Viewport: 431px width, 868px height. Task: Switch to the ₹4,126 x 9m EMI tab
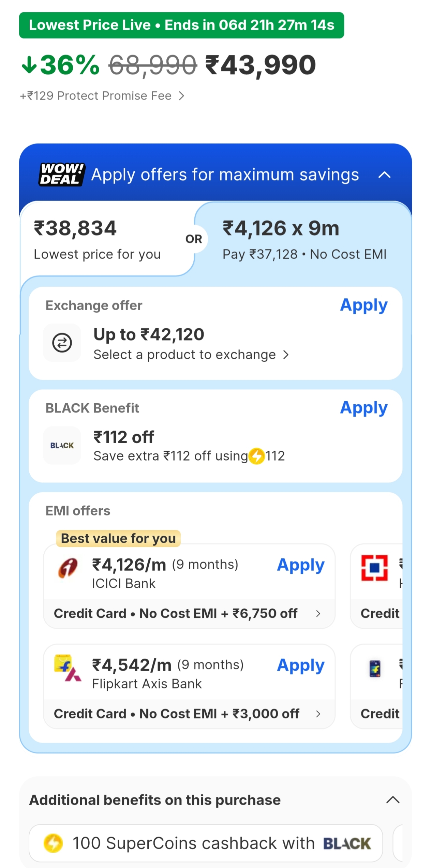303,239
